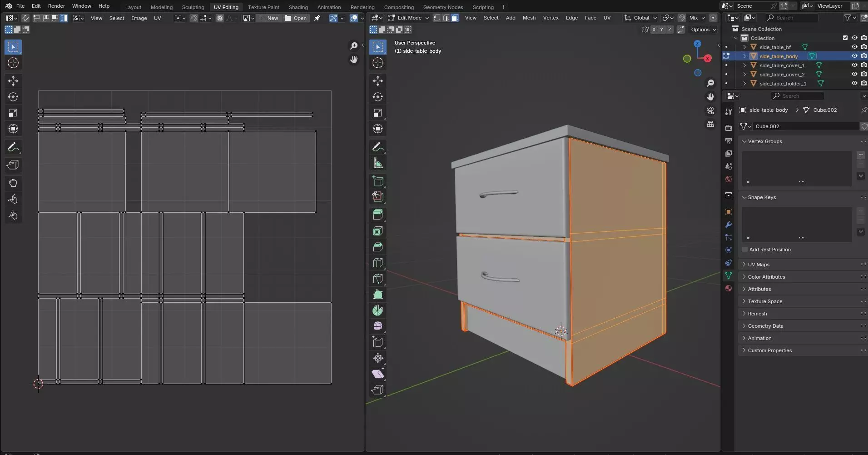Screen dimensions: 868x455
Task: Switch to the Texture Paint workspace tab
Action: (x=263, y=7)
